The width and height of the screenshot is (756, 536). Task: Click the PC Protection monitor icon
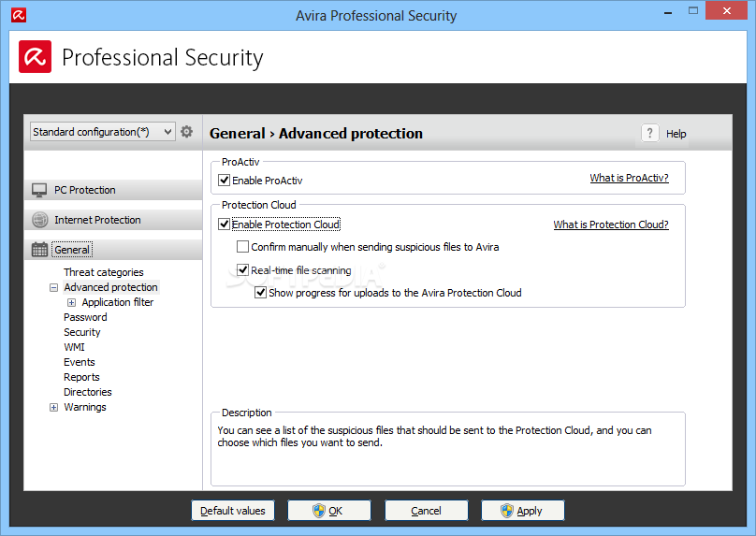39,190
